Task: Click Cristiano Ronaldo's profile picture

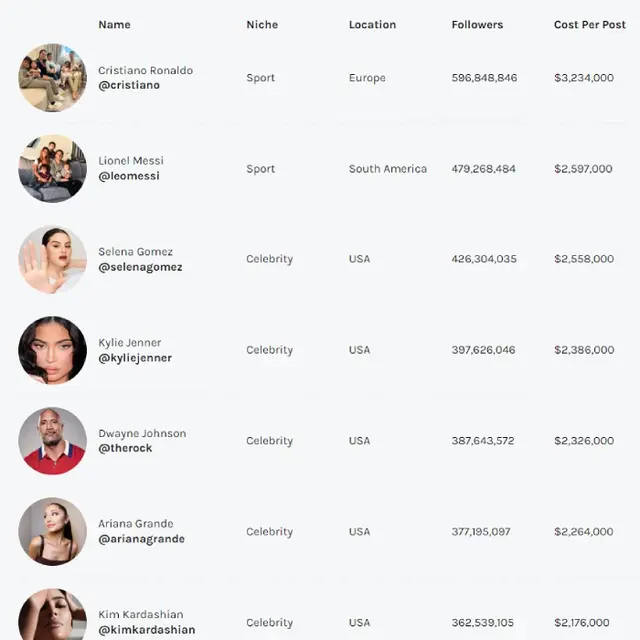Action: click(52, 78)
